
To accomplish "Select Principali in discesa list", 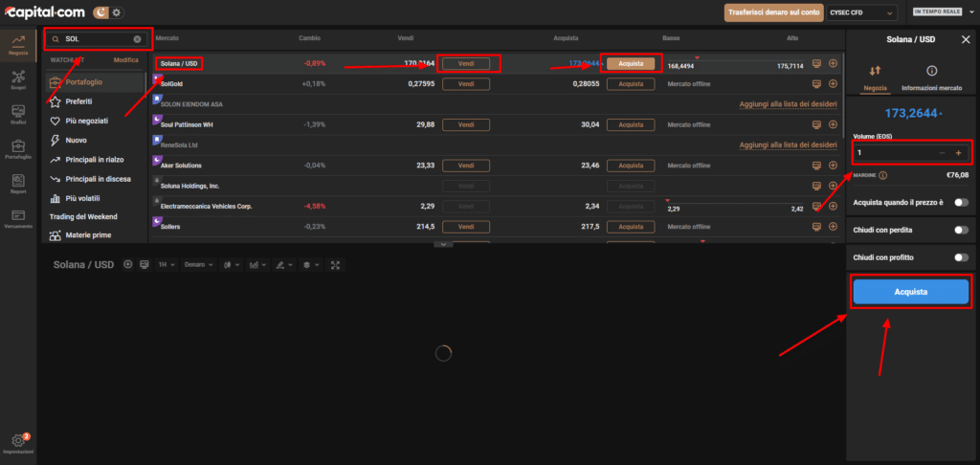I will [x=91, y=179].
